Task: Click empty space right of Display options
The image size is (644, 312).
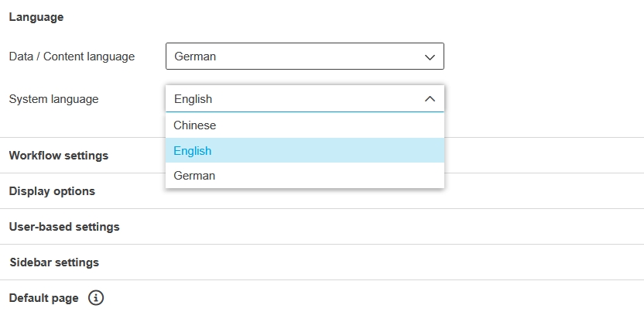Action: [542, 191]
